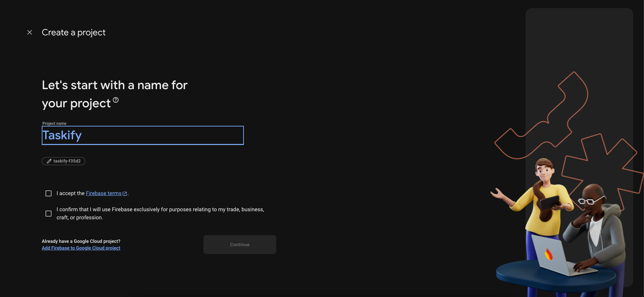
Task: Click the 'Create a project' title
Action: tap(74, 33)
